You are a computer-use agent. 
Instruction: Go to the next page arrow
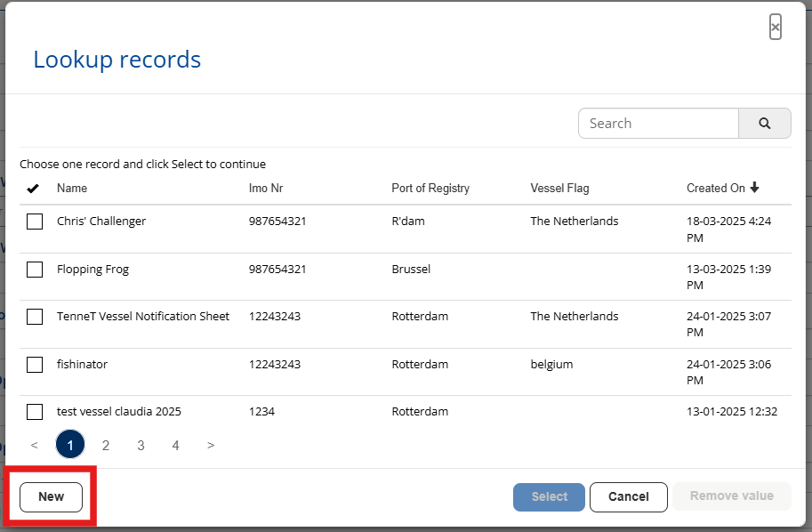[211, 445]
